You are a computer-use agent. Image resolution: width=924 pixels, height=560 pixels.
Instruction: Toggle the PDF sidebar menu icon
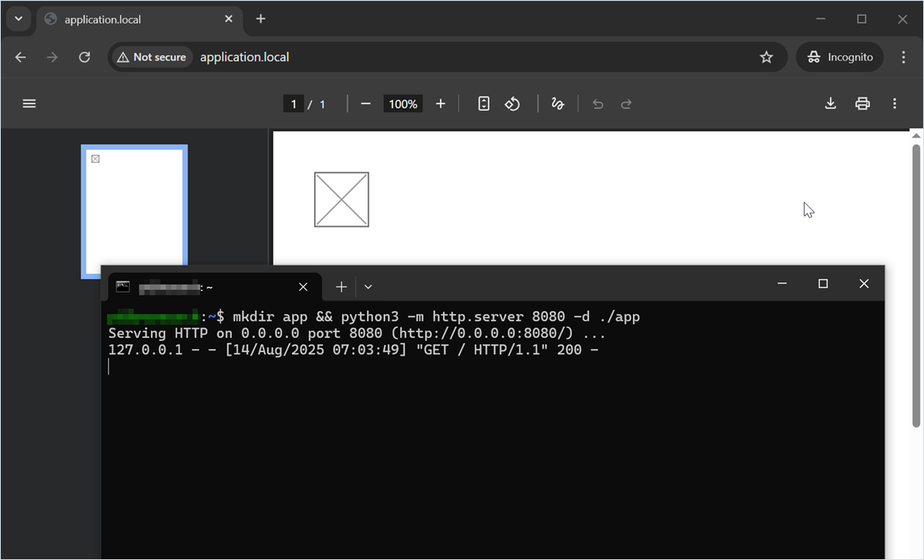(x=29, y=104)
